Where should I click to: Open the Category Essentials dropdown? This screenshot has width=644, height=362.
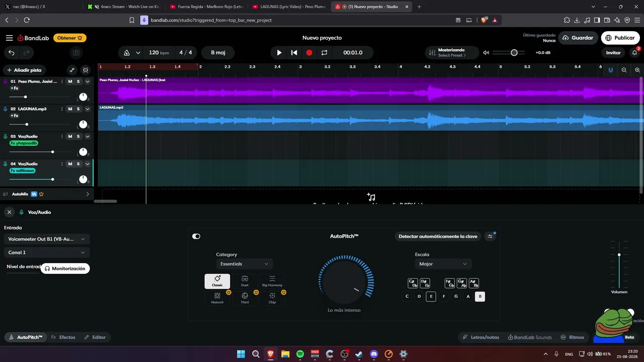pos(245,264)
